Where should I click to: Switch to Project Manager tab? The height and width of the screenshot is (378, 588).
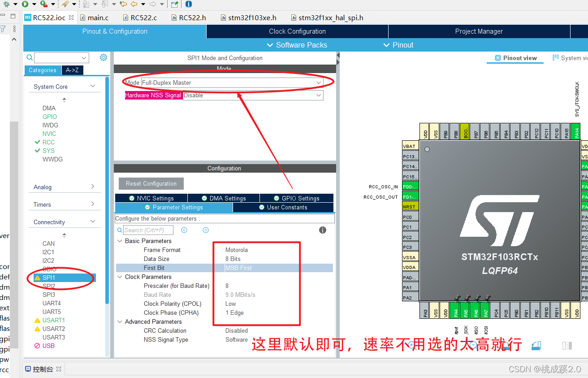pos(479,31)
